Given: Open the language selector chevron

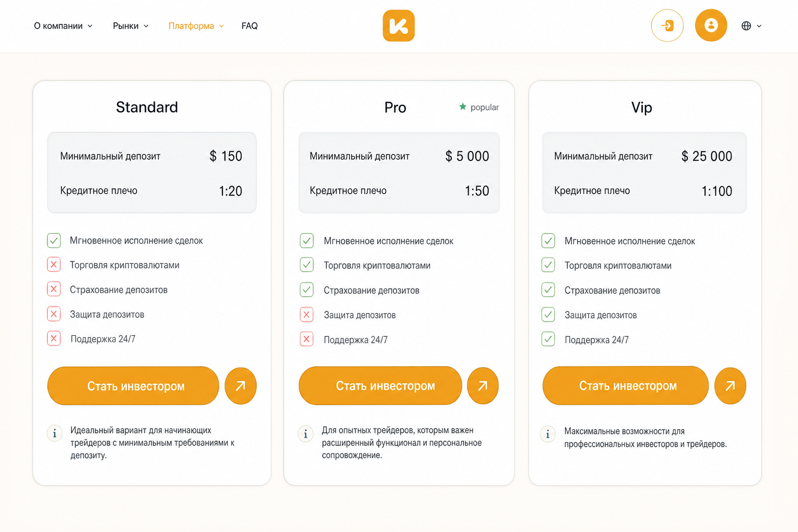Looking at the screenshot, I should pos(759,26).
